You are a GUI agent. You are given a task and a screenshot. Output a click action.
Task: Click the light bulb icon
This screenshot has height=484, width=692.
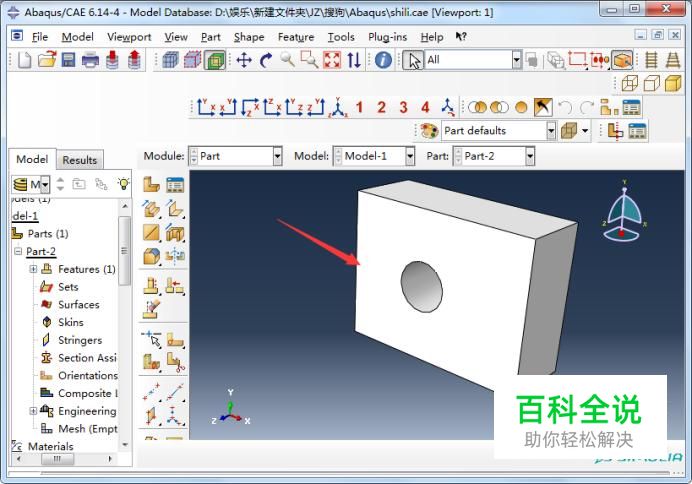124,184
